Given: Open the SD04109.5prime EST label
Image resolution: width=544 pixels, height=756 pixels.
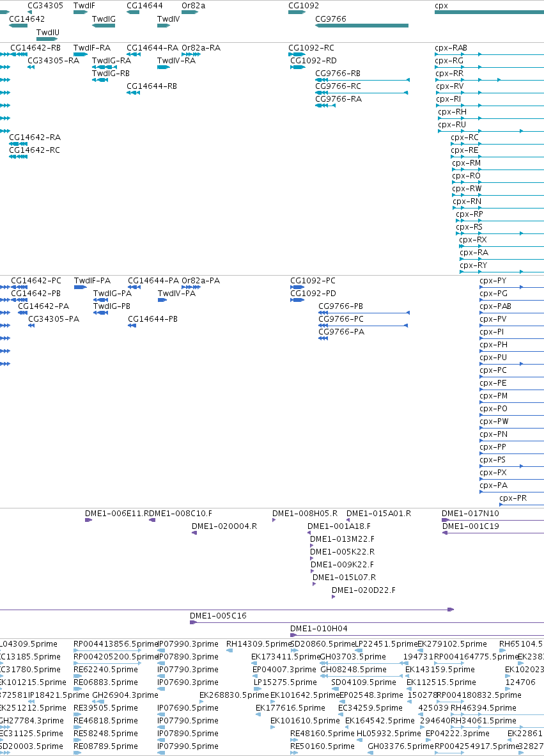Looking at the screenshot, I should coord(364,682).
